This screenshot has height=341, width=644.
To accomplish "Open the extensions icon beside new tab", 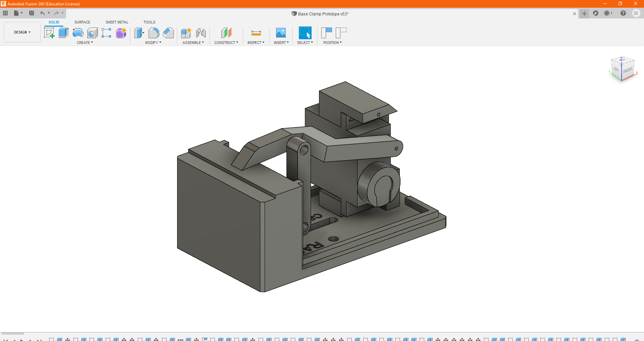I will coord(596,13).
